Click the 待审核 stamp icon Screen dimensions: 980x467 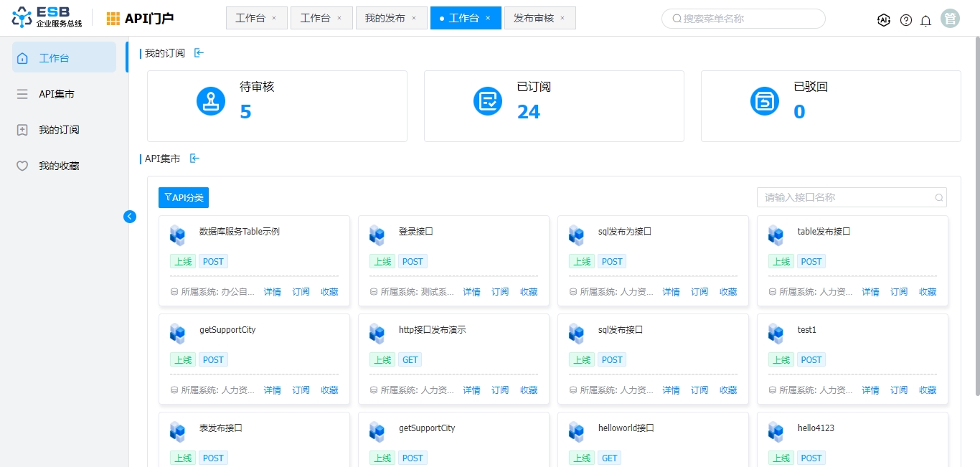[x=211, y=101]
